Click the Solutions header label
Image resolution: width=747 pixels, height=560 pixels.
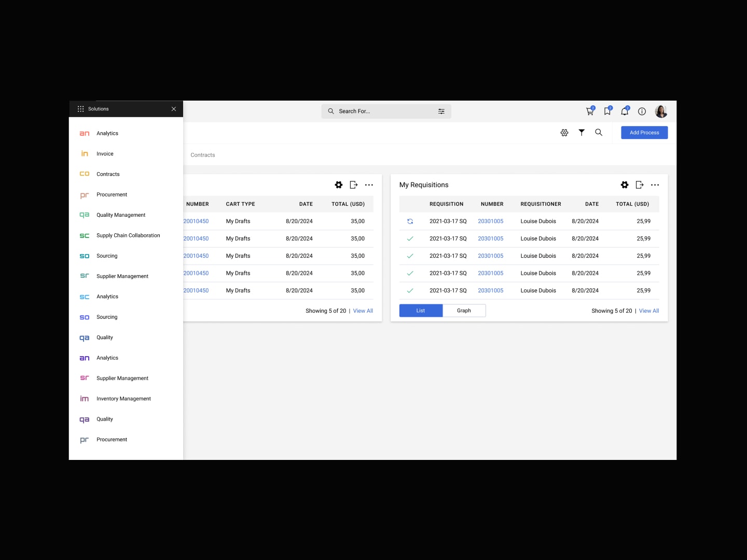pos(98,109)
